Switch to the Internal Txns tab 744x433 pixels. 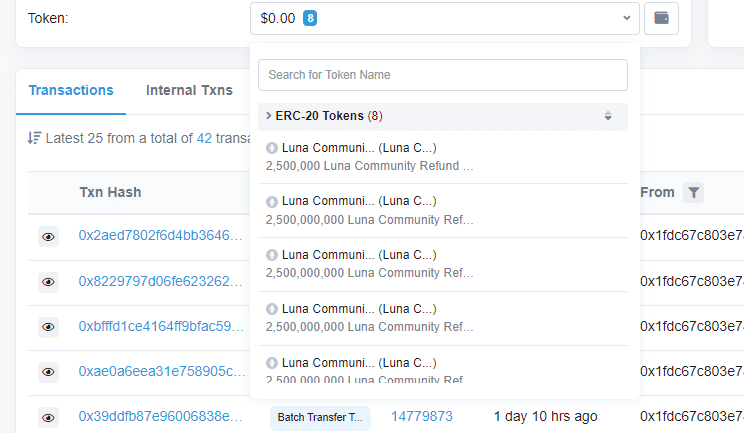(x=189, y=90)
